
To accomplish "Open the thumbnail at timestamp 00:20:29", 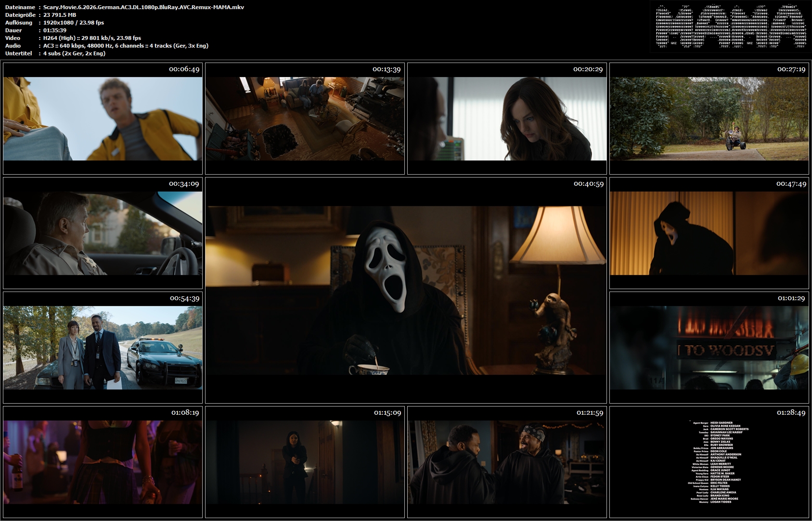I will pyautogui.click(x=507, y=118).
